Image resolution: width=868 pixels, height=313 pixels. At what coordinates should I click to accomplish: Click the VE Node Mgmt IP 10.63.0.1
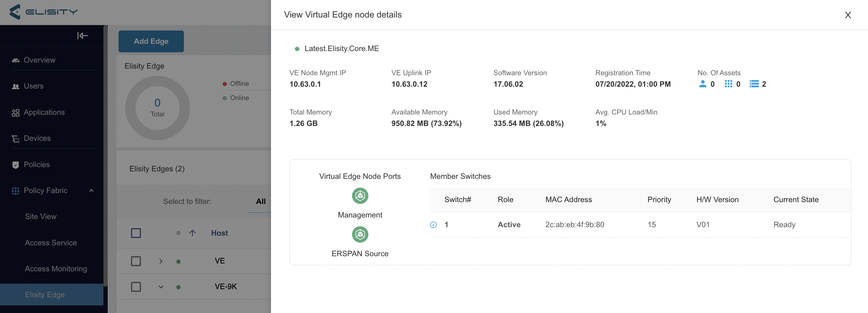click(305, 84)
